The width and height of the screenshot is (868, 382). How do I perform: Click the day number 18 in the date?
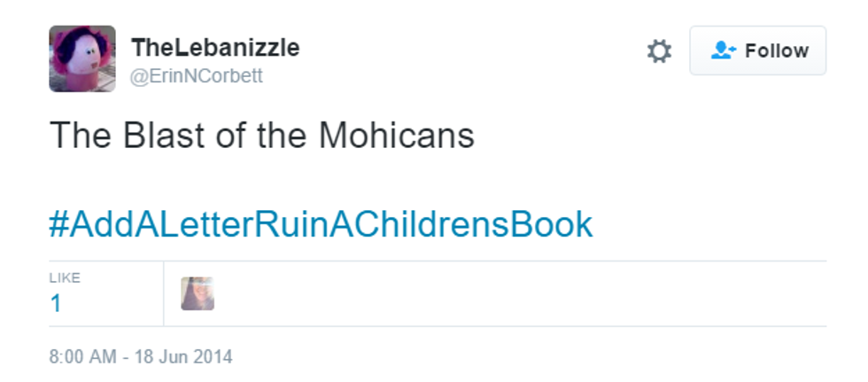click(144, 357)
